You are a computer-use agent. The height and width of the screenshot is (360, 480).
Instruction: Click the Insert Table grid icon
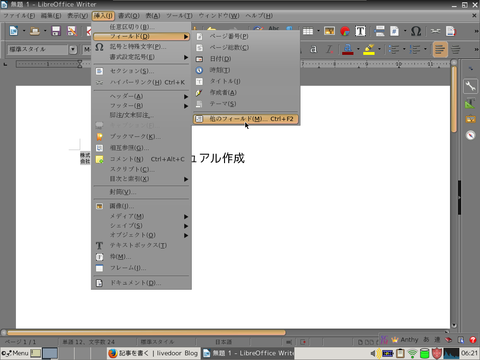[x=308, y=31]
